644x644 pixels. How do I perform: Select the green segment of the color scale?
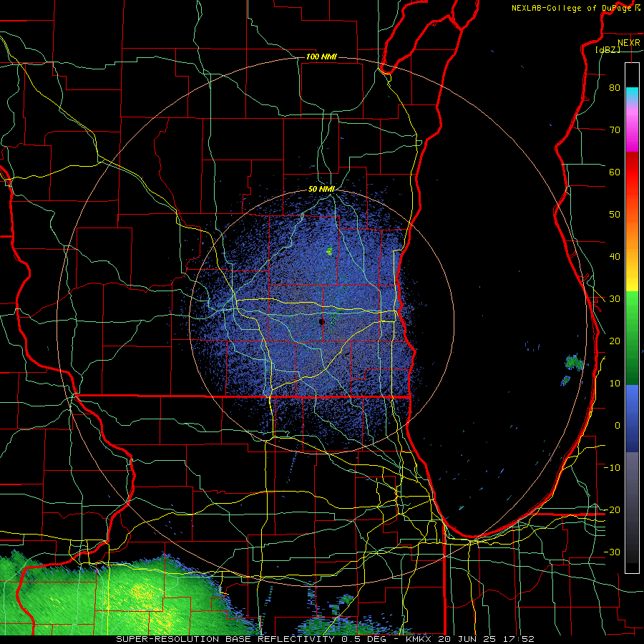click(x=632, y=338)
